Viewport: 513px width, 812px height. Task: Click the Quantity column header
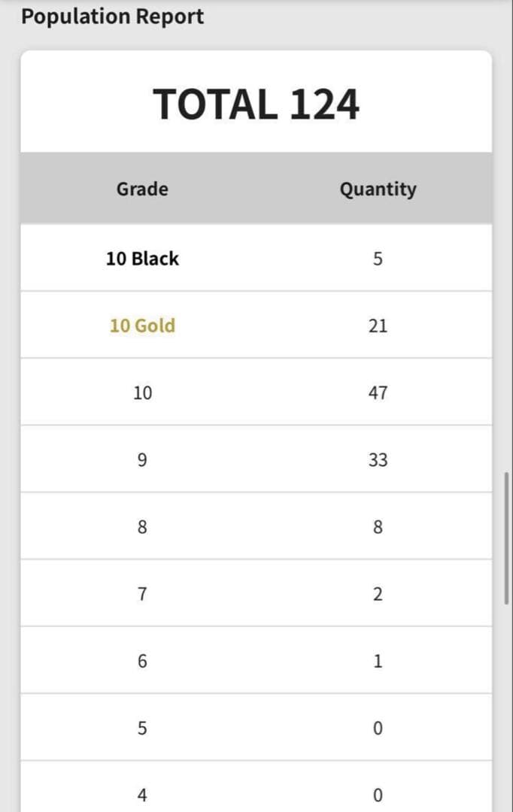[x=378, y=189]
